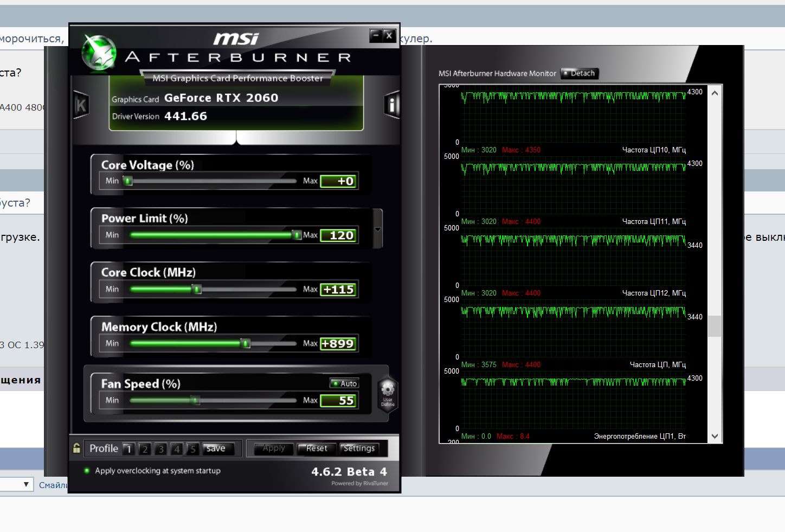Click the hardware monitor scroll up arrow

(x=715, y=93)
